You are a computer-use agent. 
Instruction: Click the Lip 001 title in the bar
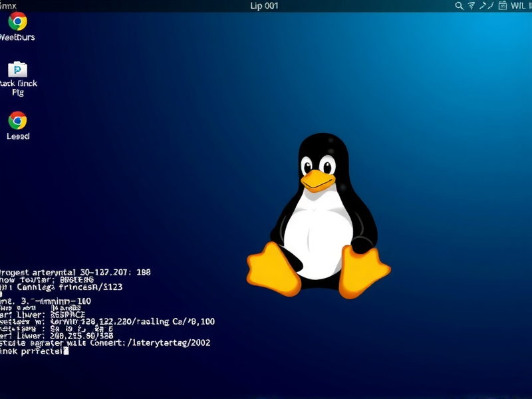(263, 5)
